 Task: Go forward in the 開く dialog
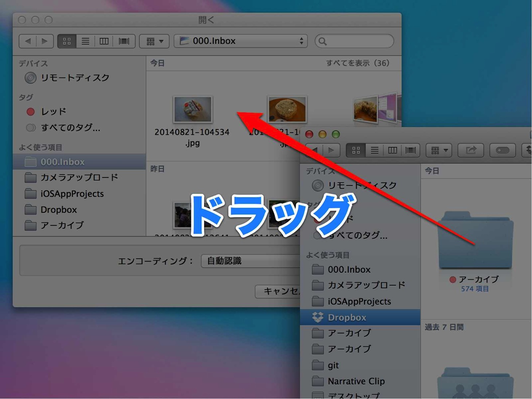pos(45,41)
